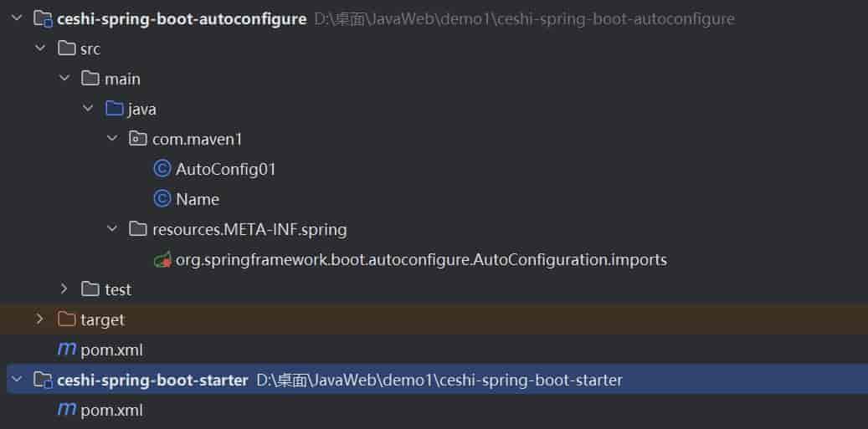Image resolution: width=868 pixels, height=429 pixels.
Task: Click the com.maven1 package icon
Action: [x=138, y=139]
